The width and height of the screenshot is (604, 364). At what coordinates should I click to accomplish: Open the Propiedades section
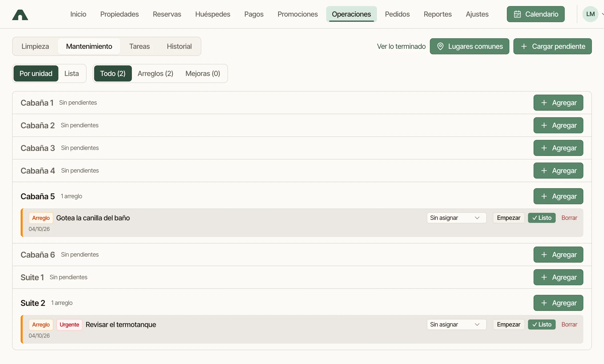pyautogui.click(x=120, y=14)
